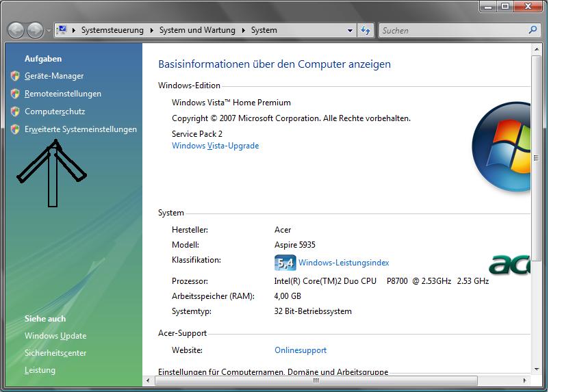Screen dimensions: 575x392
Task: Click the 5,4 performance score badge
Action: point(285,262)
